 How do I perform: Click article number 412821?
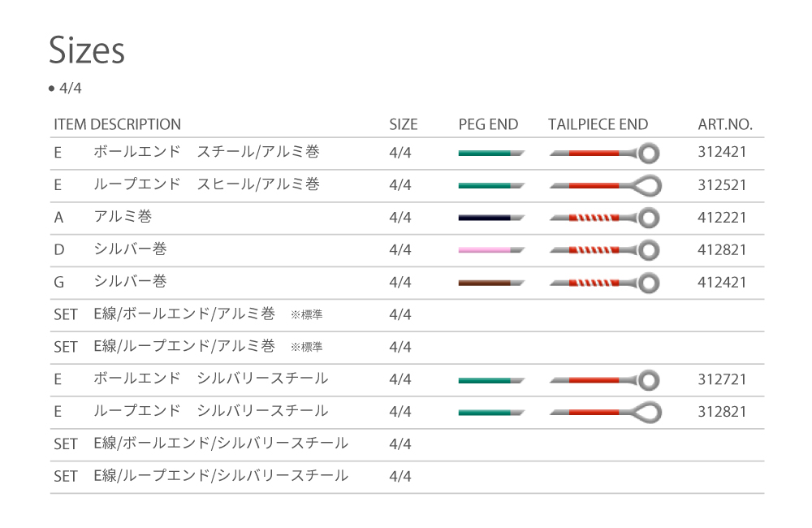[722, 249]
